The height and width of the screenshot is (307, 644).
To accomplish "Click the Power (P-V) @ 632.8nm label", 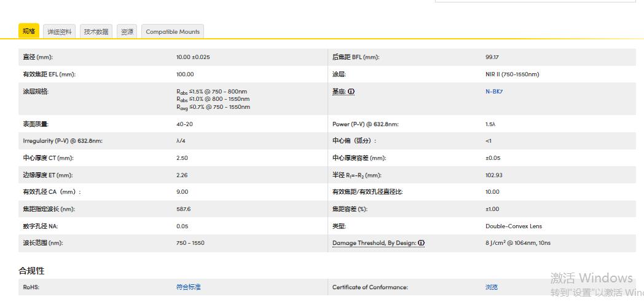I will coord(365,124).
